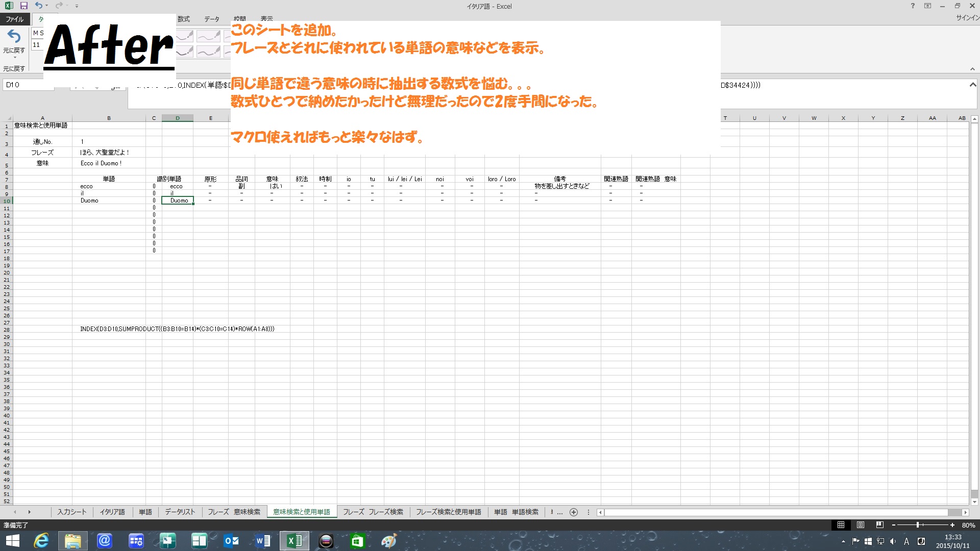Click the zoom out minus icon
Screen dimensions: 980x551
[x=894, y=525]
